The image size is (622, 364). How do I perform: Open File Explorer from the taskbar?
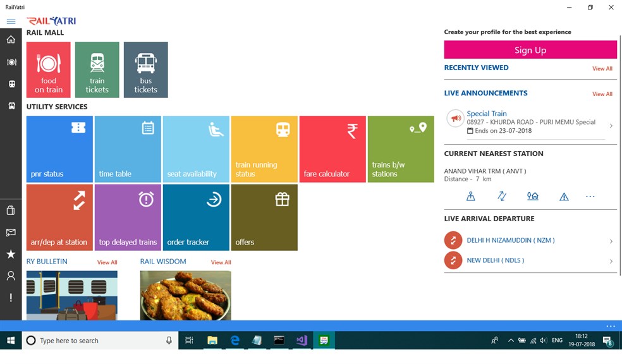coord(212,341)
